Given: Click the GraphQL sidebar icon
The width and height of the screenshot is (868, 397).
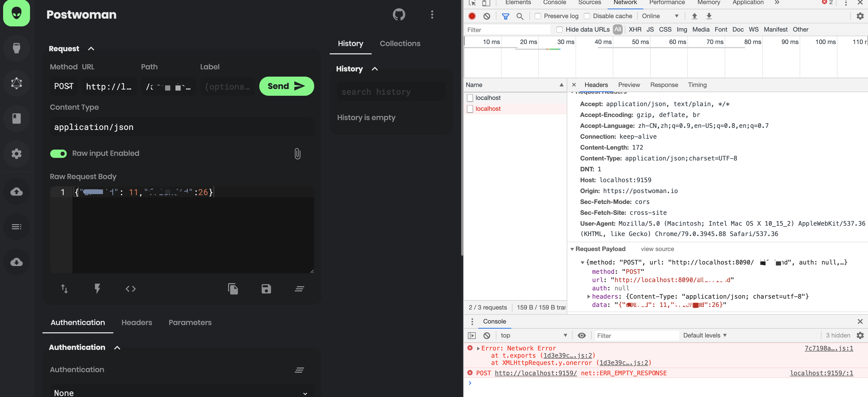Looking at the screenshot, I should 16,83.
